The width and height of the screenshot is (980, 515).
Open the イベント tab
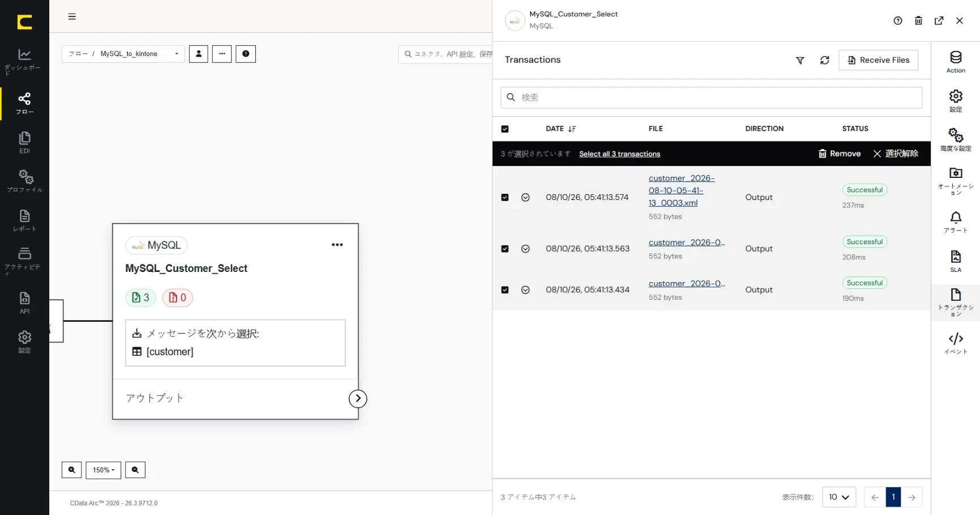(x=956, y=343)
